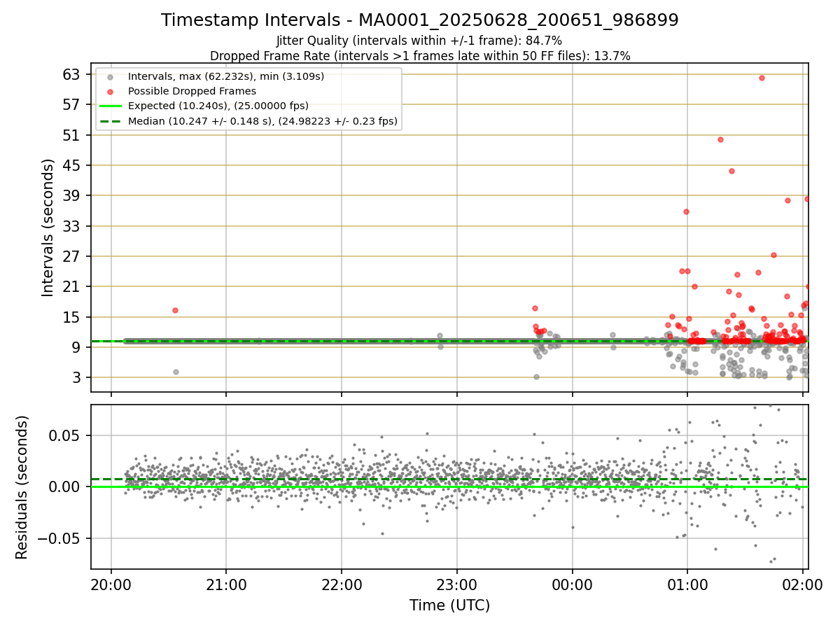Viewport: 840px width, 630px height.
Task: Click the red dot marker in the legend
Action: point(110,91)
